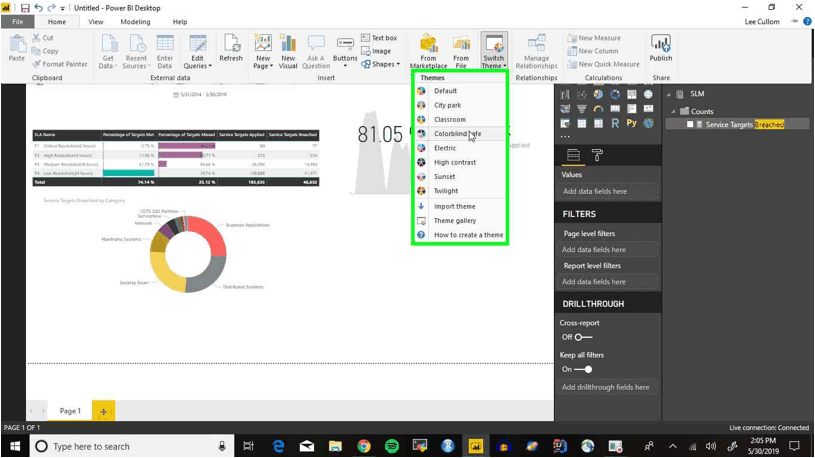Click the Values Add data fields well
The width and height of the screenshot is (815, 458).
609,191
